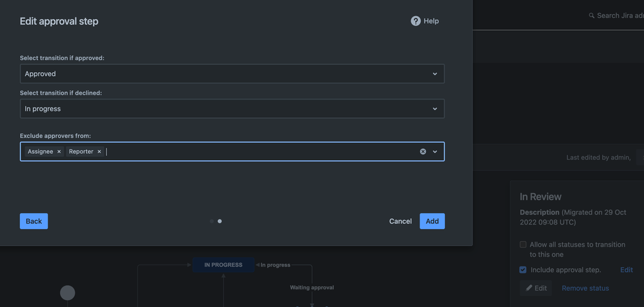
Task: Uncheck 'Include approval step' checkbox
Action: pyautogui.click(x=523, y=270)
